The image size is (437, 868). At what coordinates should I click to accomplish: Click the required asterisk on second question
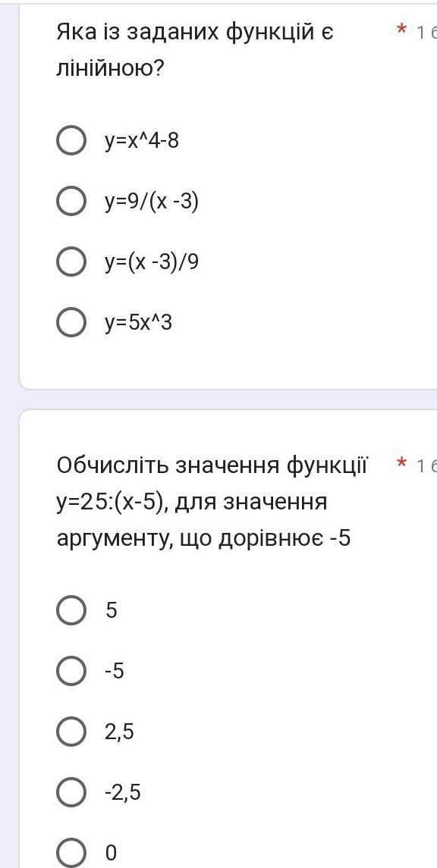(402, 464)
